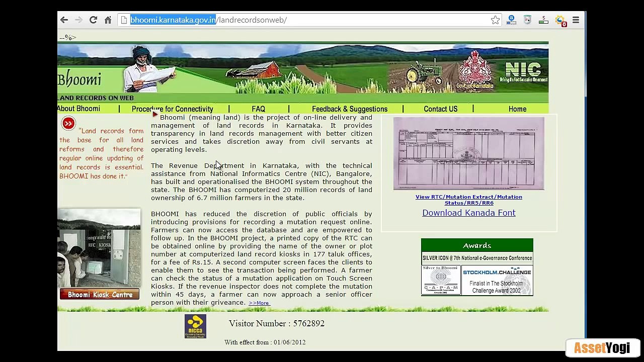
Task: Open Feedback & Suggestions page
Action: pyautogui.click(x=350, y=109)
